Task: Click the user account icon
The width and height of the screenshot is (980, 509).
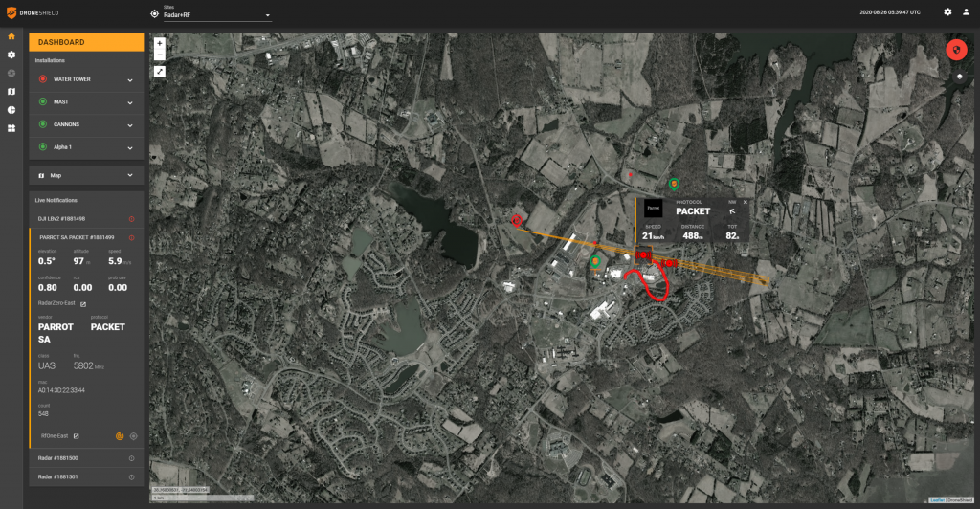Action: pyautogui.click(x=966, y=11)
